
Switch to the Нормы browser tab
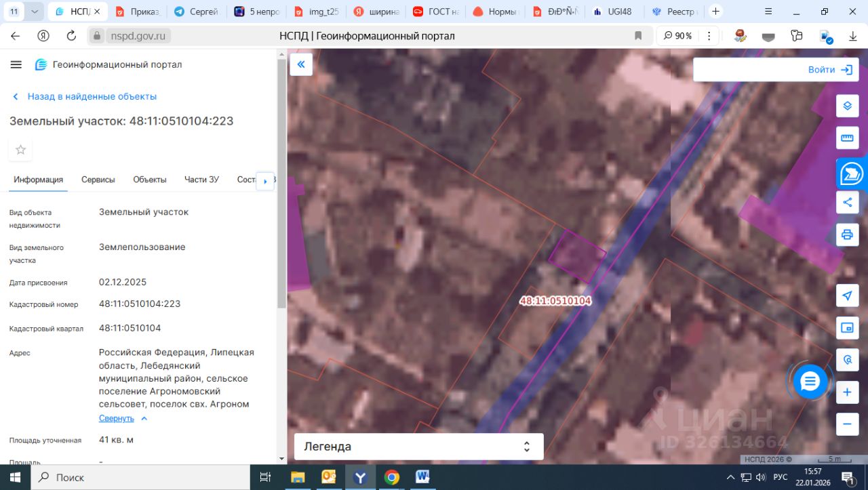(495, 12)
